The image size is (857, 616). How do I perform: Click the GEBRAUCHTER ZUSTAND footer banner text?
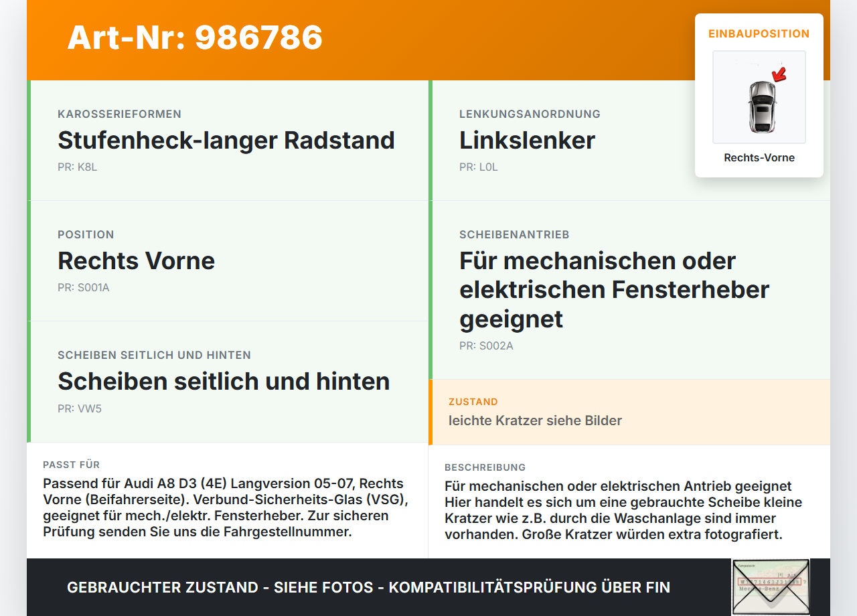click(368, 587)
